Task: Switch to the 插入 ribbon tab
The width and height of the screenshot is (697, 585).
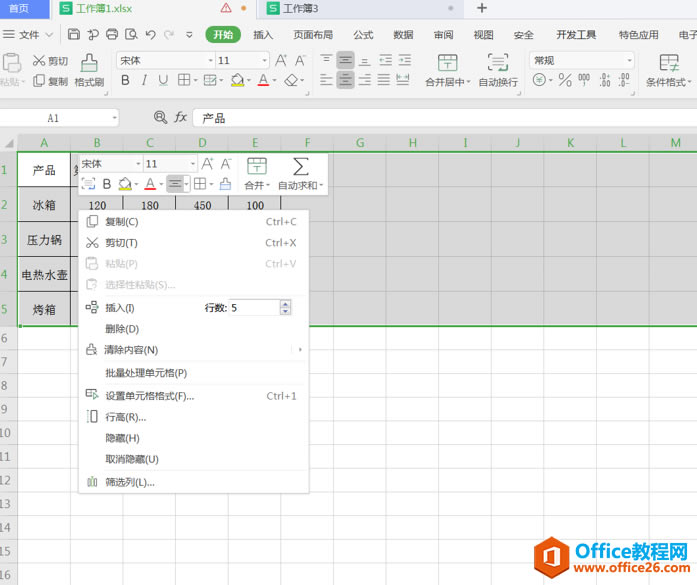Action: (263, 35)
